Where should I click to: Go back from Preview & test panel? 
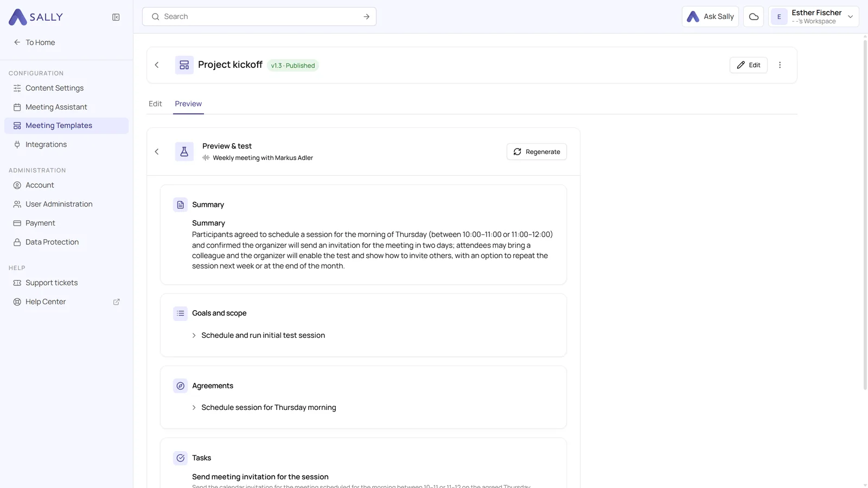[x=157, y=152]
